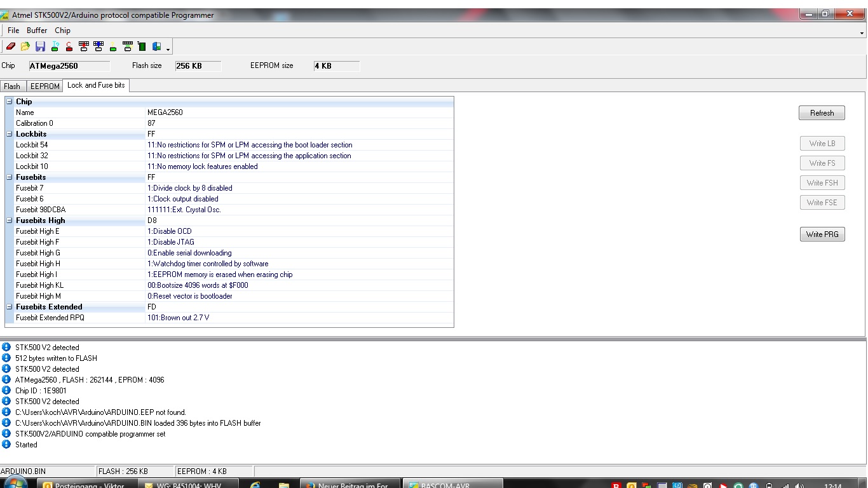Click the EEPROM size field showing 4 KB
The height and width of the screenshot is (488, 868).
click(x=336, y=66)
